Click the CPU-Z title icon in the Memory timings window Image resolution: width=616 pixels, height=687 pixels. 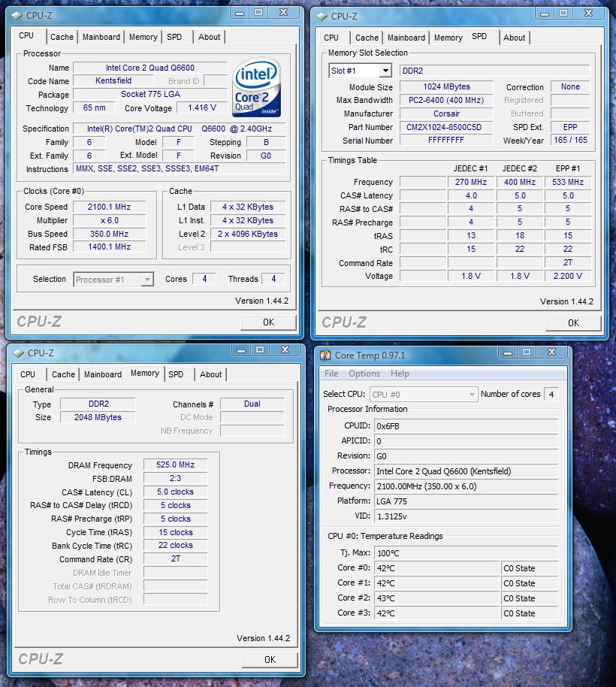tap(18, 353)
